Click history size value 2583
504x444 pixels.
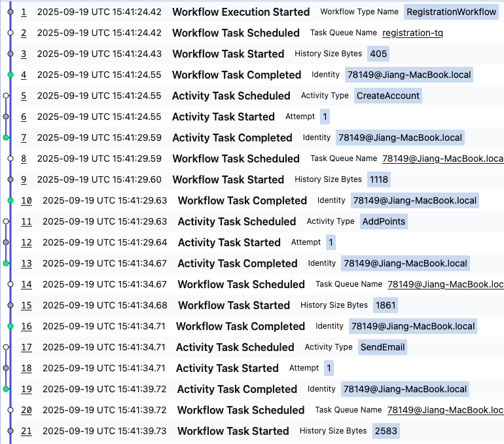pos(386,431)
